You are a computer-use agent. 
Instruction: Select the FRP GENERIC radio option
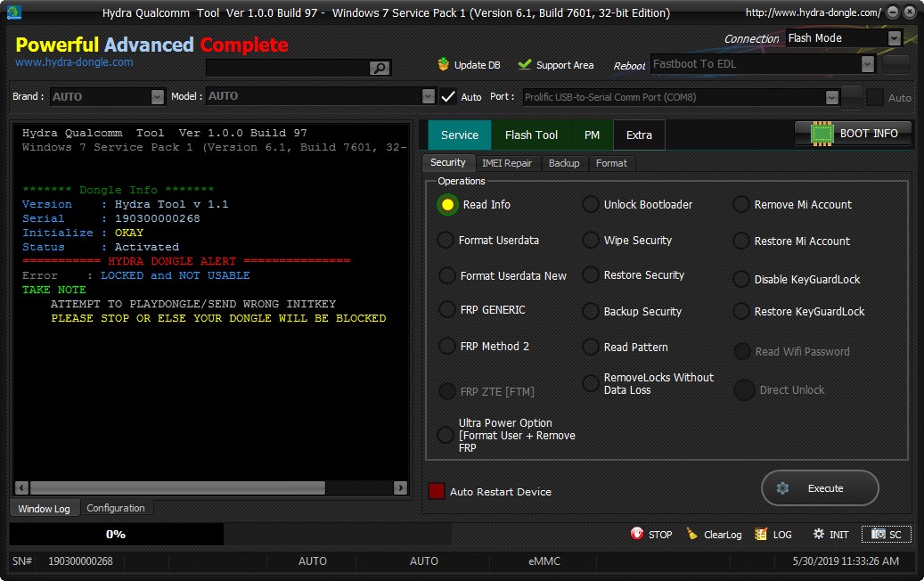click(446, 310)
